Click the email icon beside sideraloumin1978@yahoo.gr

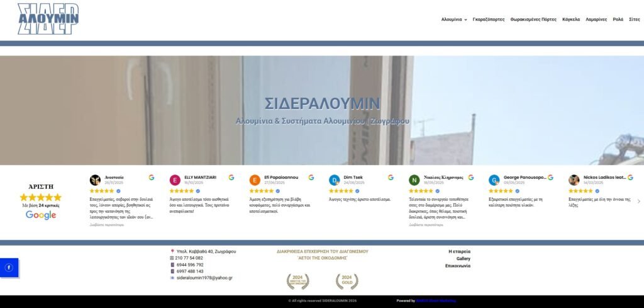172,278
